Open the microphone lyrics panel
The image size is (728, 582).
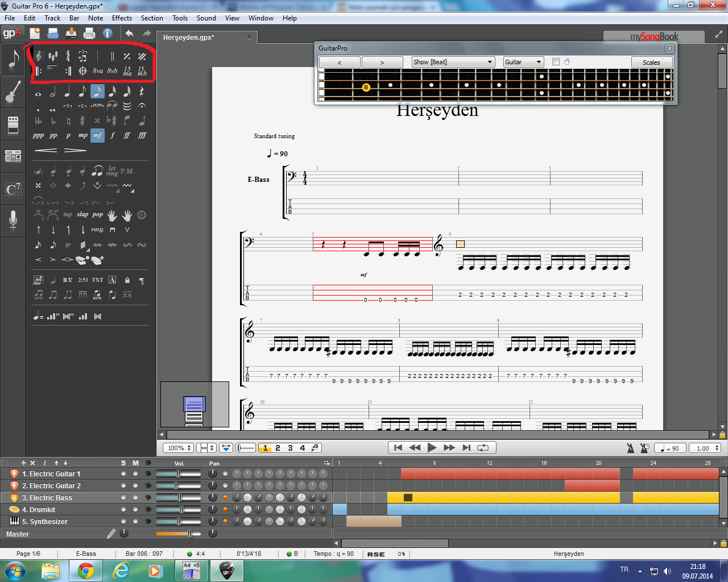(13, 220)
